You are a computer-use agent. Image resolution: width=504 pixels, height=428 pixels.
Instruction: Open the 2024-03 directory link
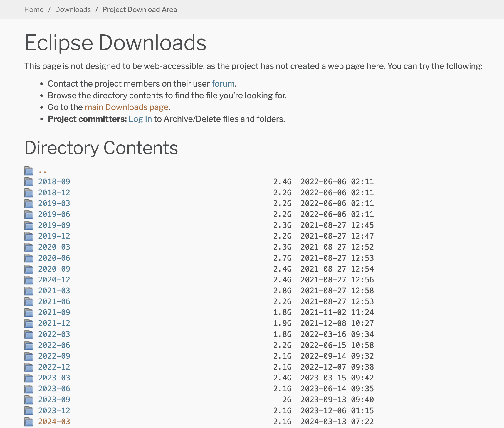click(54, 422)
